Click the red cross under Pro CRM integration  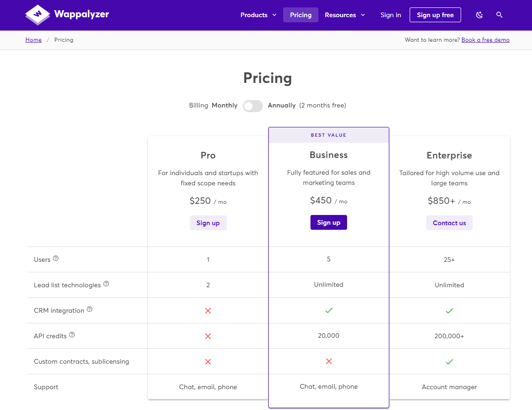click(x=208, y=311)
